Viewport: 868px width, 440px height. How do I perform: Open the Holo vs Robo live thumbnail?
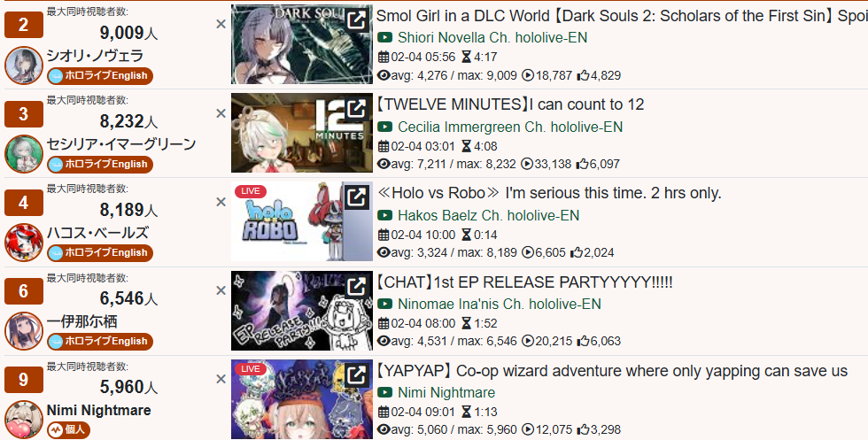point(302,221)
